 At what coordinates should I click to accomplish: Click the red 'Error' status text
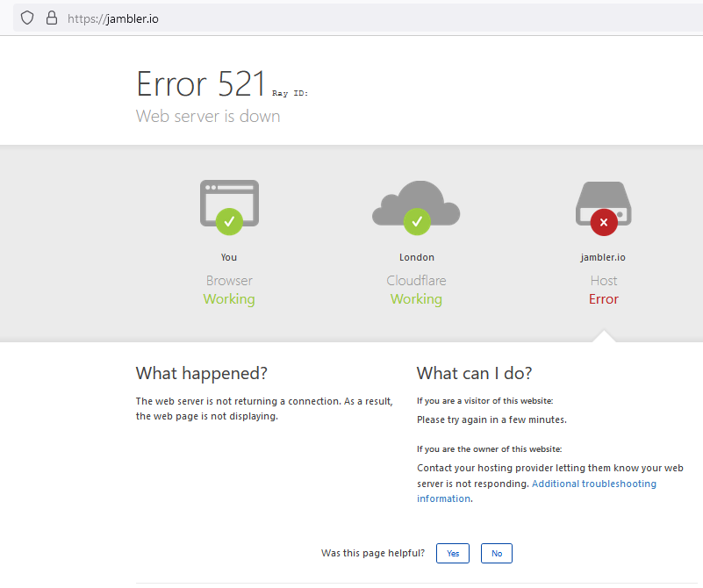[x=604, y=299]
